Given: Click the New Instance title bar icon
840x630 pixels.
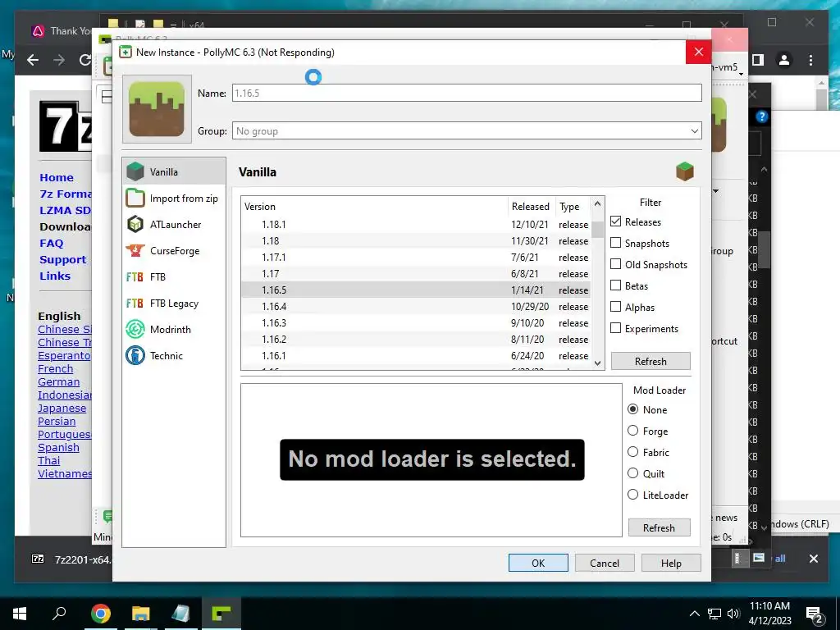Looking at the screenshot, I should (x=126, y=52).
